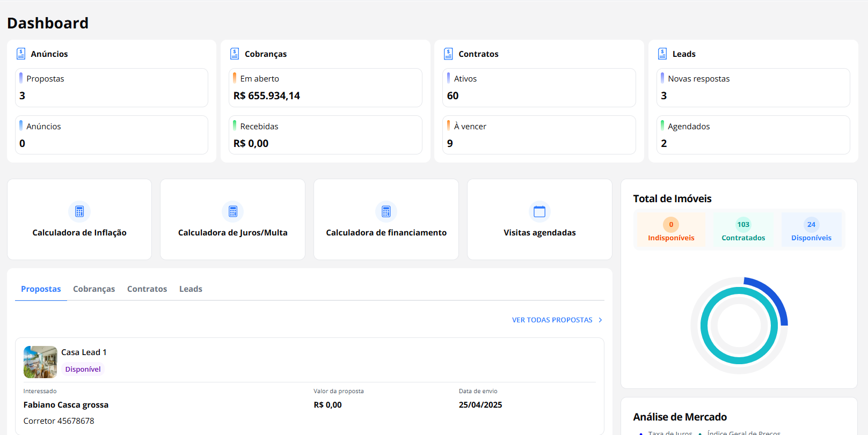Click the Calculadora de Juros/Multa calculator icon
The width and height of the screenshot is (868, 435).
click(x=233, y=211)
